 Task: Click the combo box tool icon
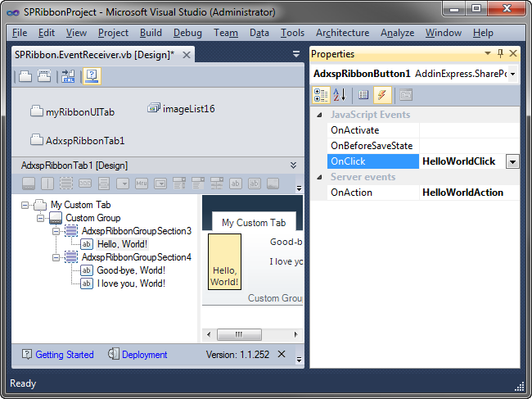(x=198, y=184)
